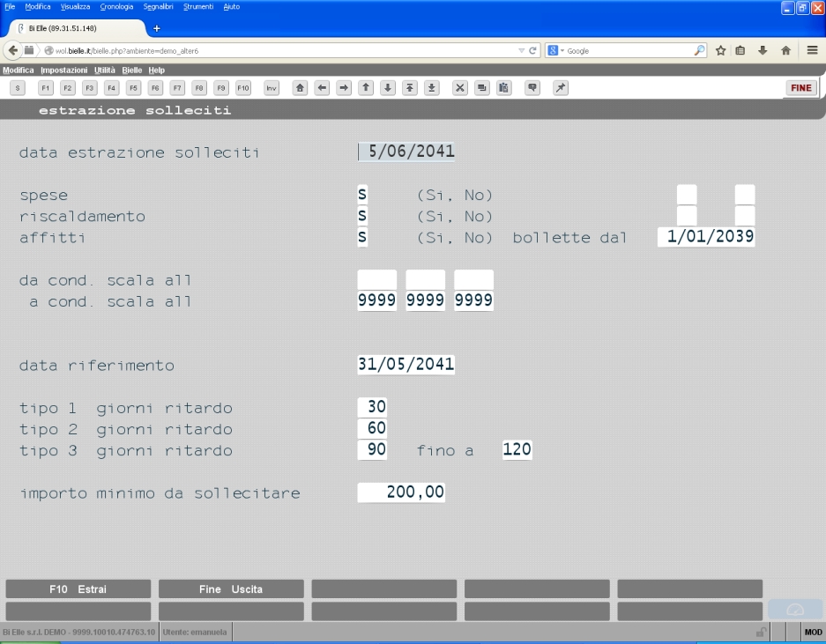This screenshot has height=644, width=826.
Task: Select the affitti Si/No field
Action: [x=362, y=238]
